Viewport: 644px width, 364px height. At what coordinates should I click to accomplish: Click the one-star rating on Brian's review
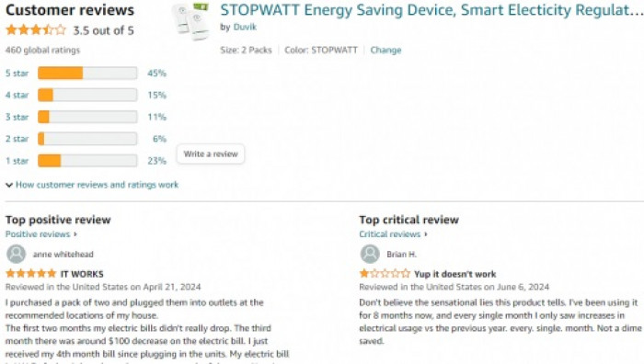[x=385, y=273]
